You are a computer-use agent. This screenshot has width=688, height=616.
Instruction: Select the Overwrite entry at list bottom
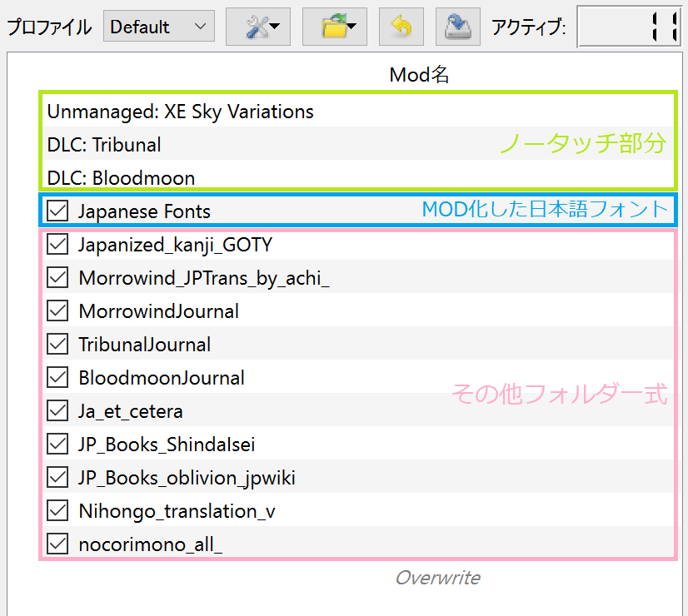click(437, 577)
